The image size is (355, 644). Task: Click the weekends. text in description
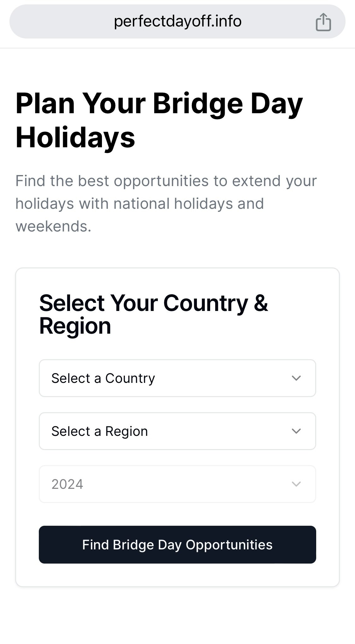click(x=53, y=226)
